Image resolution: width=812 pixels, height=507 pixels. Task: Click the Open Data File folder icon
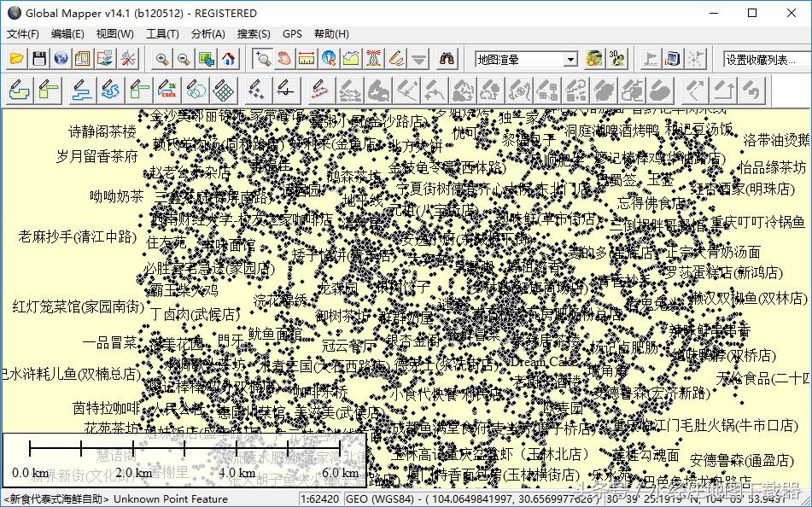click(16, 59)
